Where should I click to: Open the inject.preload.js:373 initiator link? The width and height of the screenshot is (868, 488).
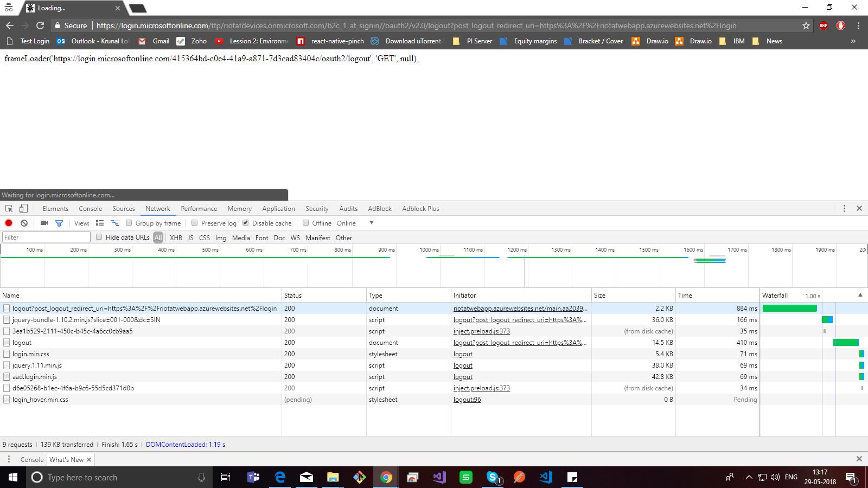pos(481,331)
